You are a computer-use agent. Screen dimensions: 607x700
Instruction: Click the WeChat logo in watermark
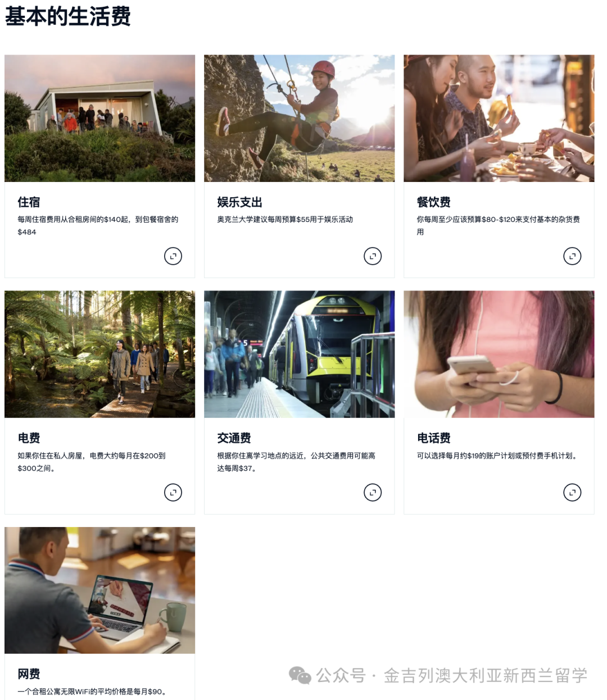[300, 676]
